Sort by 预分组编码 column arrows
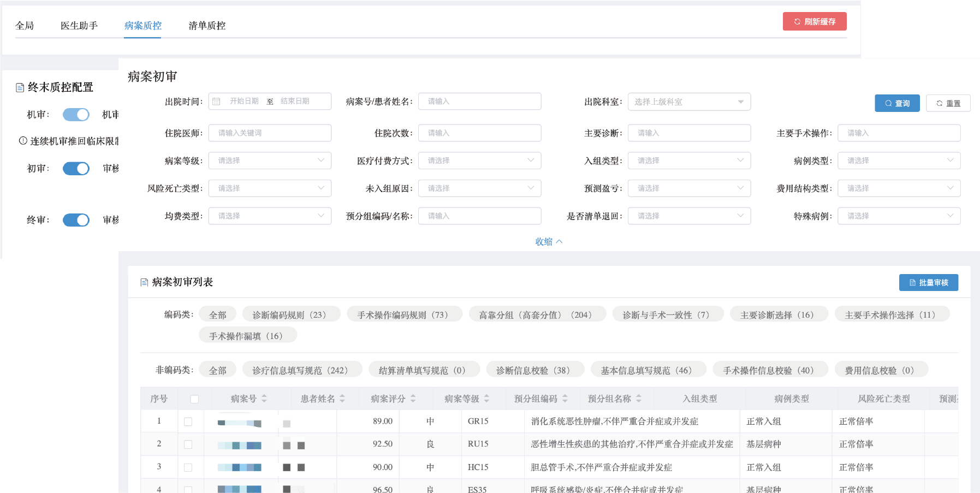This screenshot has width=980, height=493. 565,399
